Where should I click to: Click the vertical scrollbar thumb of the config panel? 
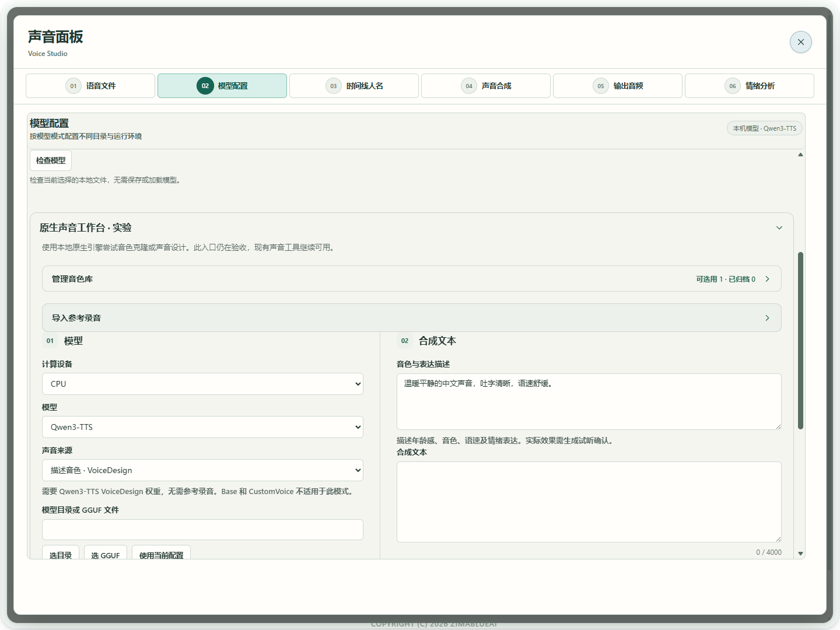coord(800,341)
